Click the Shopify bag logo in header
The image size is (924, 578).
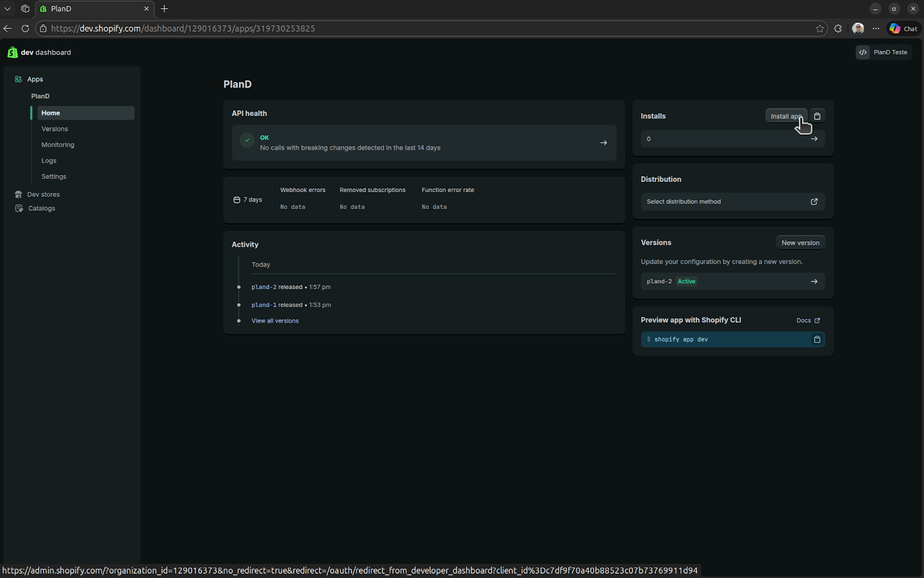coord(12,53)
